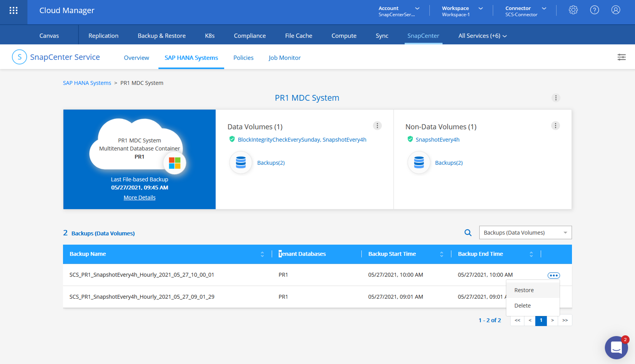635x364 pixels.
Task: Open the Backups (Data Volumes) combo box
Action: click(x=525, y=233)
